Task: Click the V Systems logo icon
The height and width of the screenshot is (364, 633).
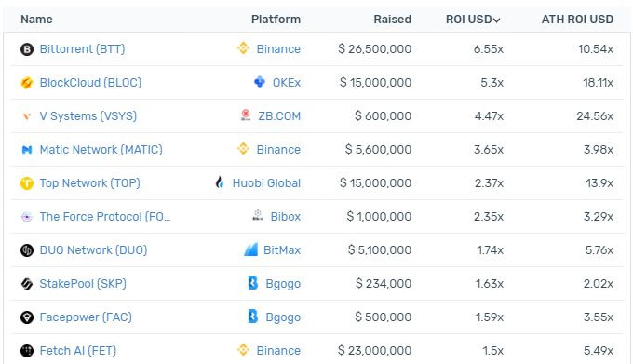Action: (27, 116)
